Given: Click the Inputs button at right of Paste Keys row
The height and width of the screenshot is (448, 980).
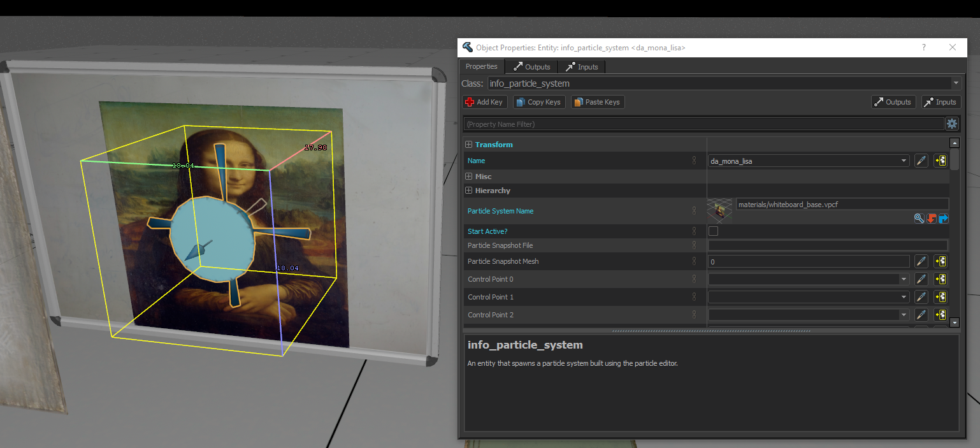Looking at the screenshot, I should tap(940, 102).
